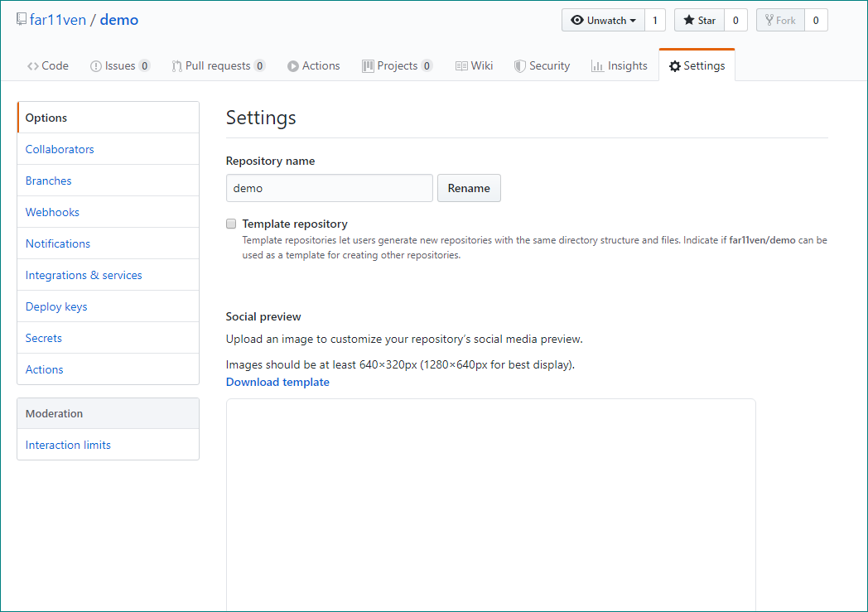Star the repository

(x=699, y=21)
